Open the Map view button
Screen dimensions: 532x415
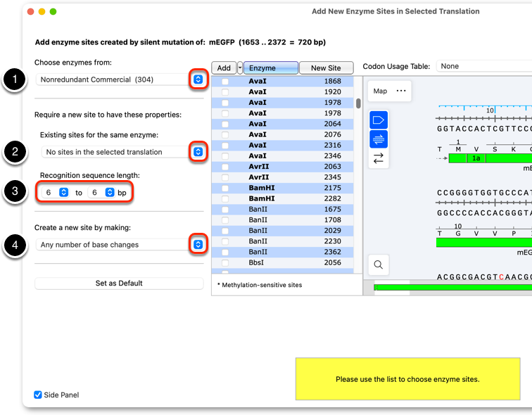(380, 91)
